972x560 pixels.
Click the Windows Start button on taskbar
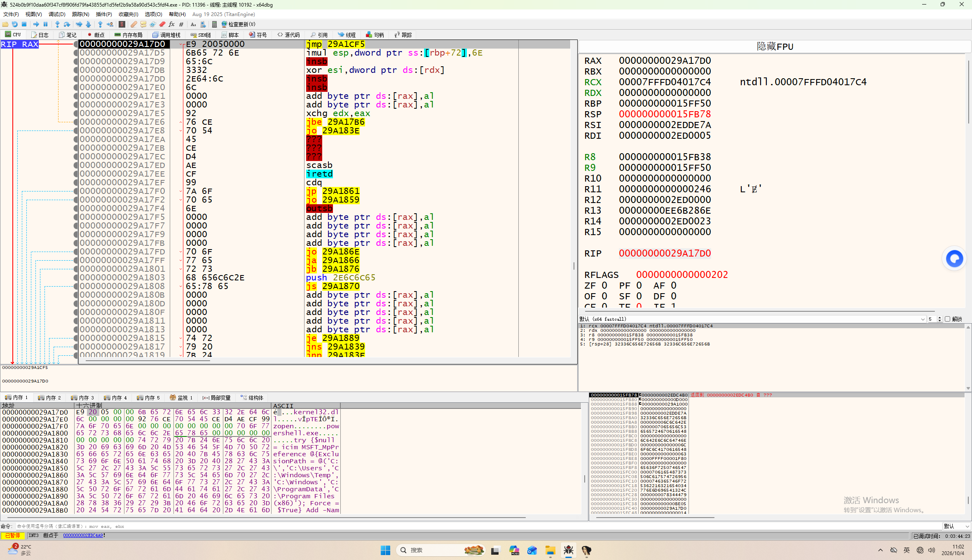point(385,550)
